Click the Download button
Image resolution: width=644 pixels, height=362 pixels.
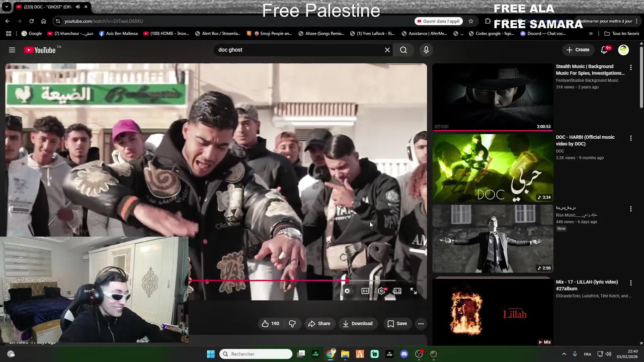[357, 323]
